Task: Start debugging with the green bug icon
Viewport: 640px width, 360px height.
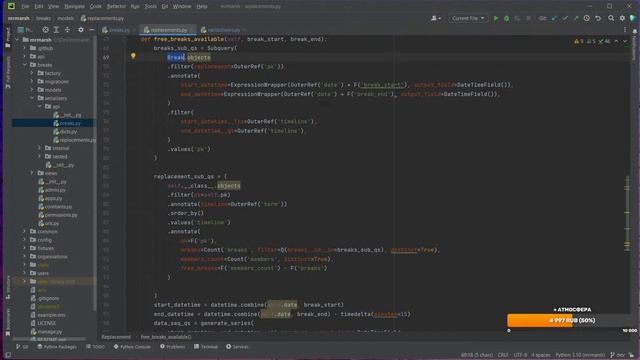Action: tap(507, 18)
